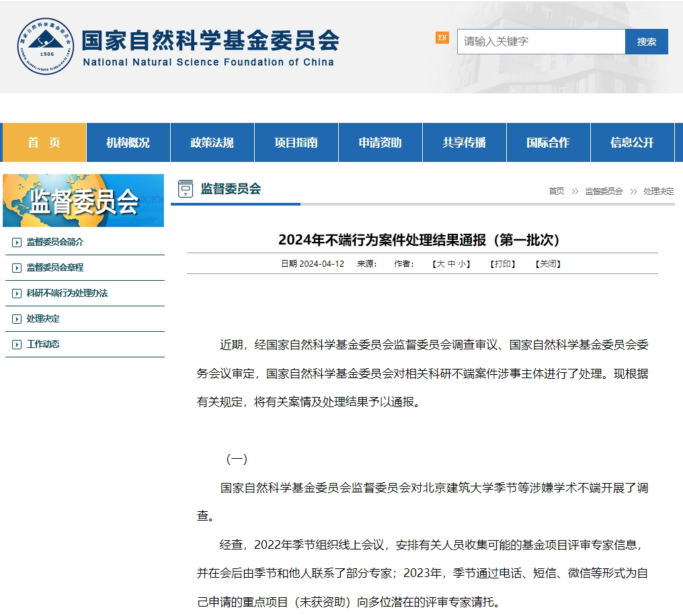This screenshot has height=616, width=683.
Task: Switch language via the orange EN icon
Action: (x=442, y=38)
